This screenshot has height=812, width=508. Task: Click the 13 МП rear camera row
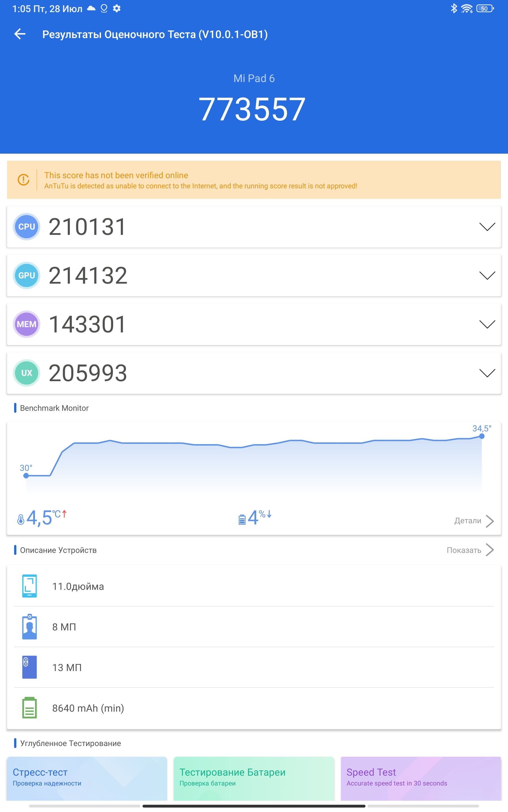point(254,667)
